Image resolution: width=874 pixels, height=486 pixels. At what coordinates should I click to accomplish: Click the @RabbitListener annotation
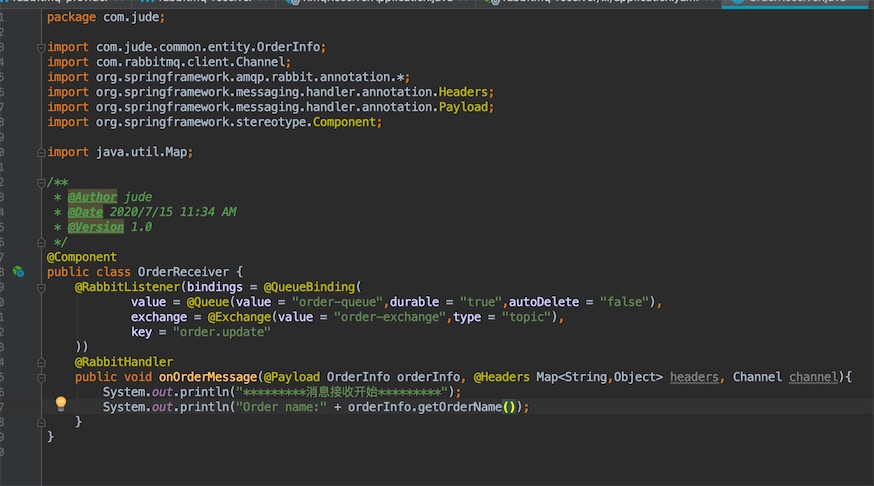(128, 287)
